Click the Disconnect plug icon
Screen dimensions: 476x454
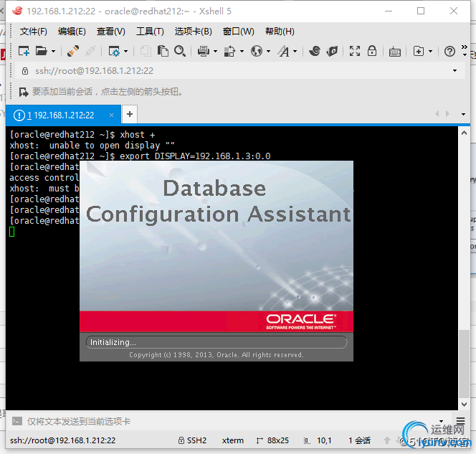coord(73,51)
